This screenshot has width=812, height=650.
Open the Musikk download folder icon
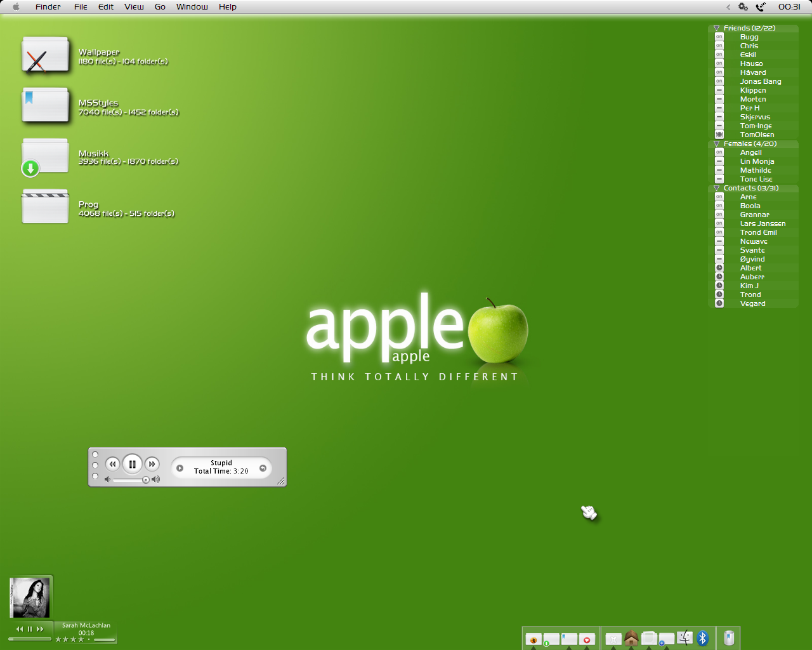(45, 157)
